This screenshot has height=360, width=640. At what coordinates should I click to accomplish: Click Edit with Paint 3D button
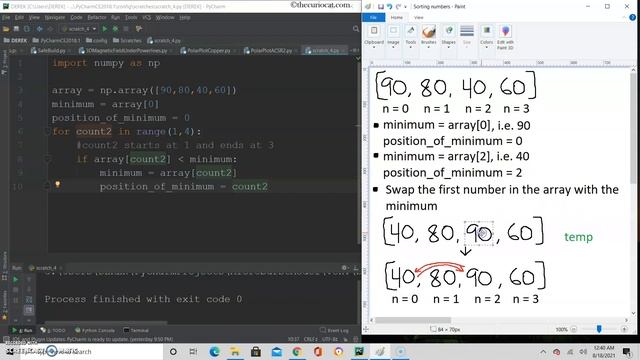[x=505, y=38]
